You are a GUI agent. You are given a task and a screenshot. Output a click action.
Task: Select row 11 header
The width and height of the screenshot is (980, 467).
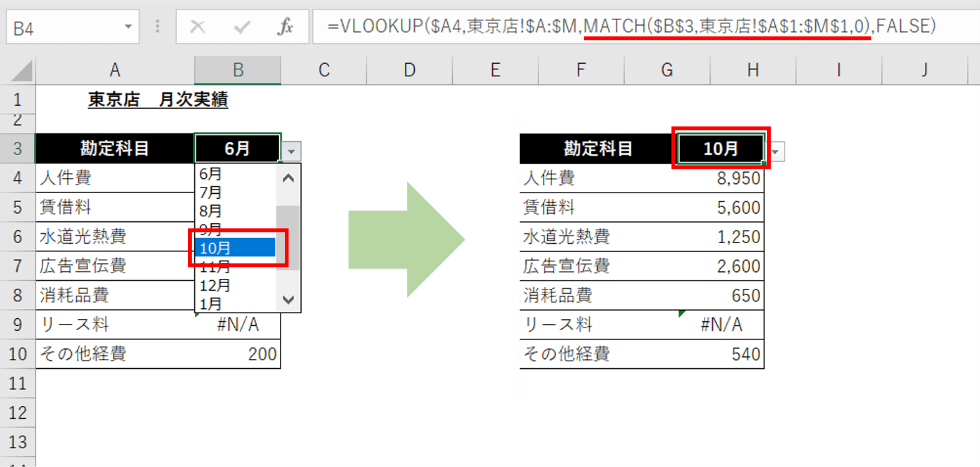pyautogui.click(x=17, y=383)
